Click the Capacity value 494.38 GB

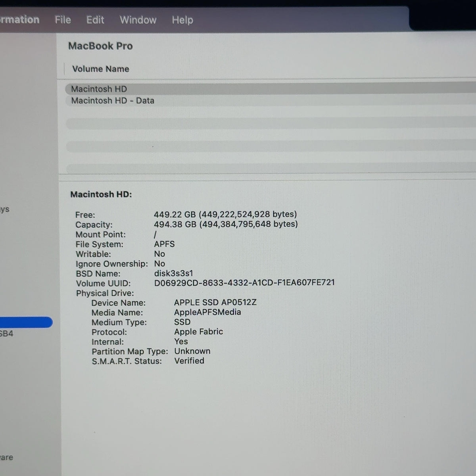(226, 224)
